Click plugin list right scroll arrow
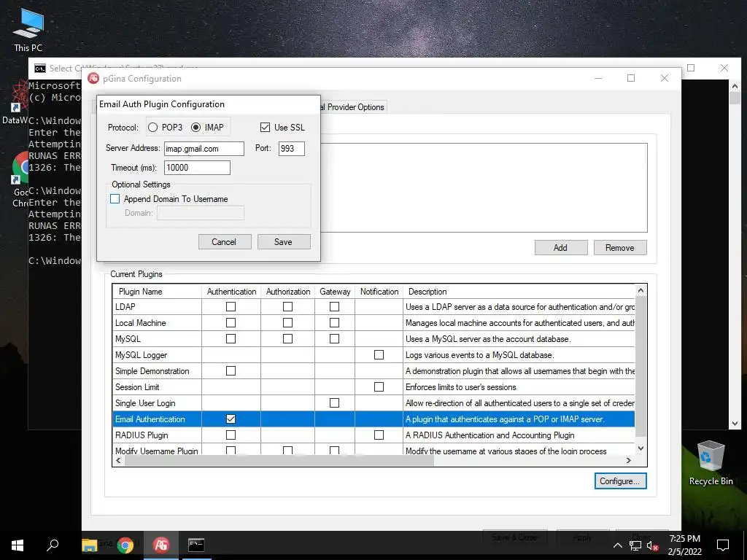Screen dimensions: 747x560 click(x=629, y=460)
